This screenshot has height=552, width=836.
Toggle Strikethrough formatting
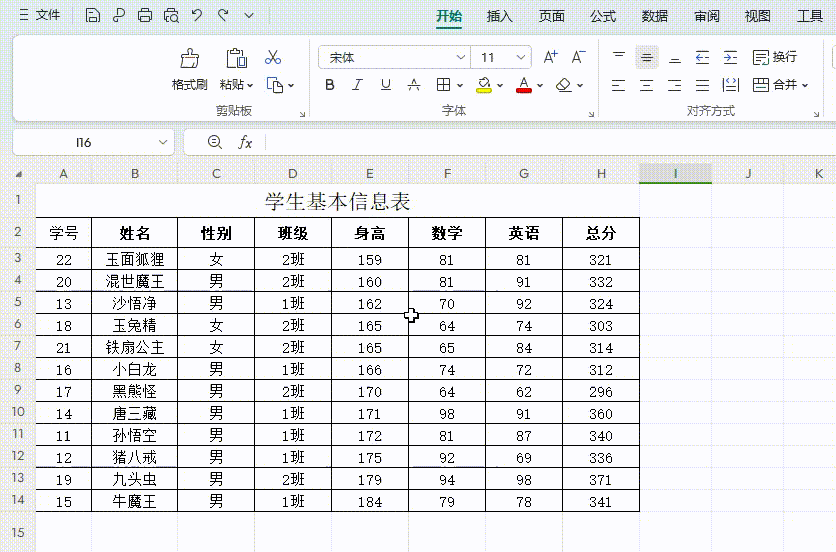[x=414, y=85]
